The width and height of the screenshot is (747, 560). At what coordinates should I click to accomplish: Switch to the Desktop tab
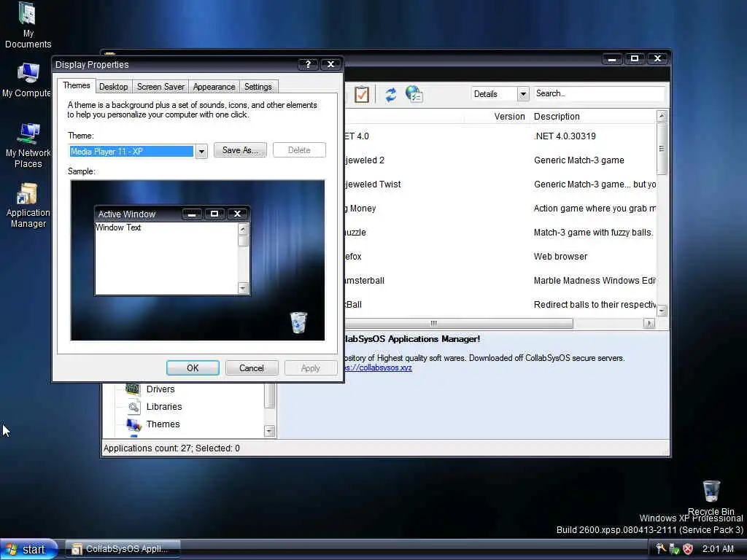(113, 87)
